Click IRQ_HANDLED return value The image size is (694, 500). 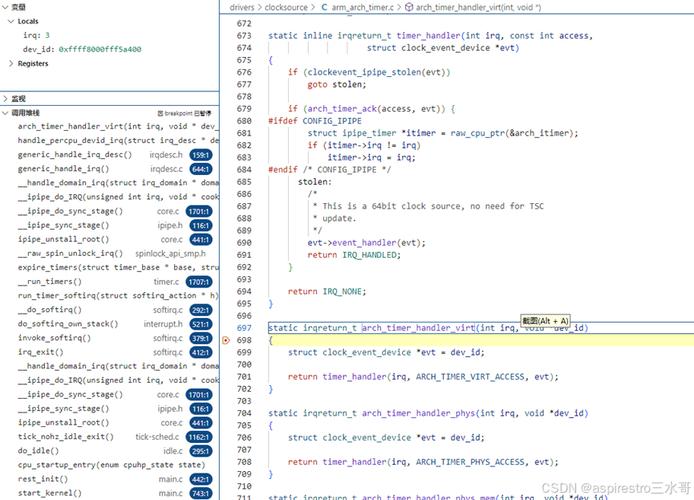pos(369,255)
